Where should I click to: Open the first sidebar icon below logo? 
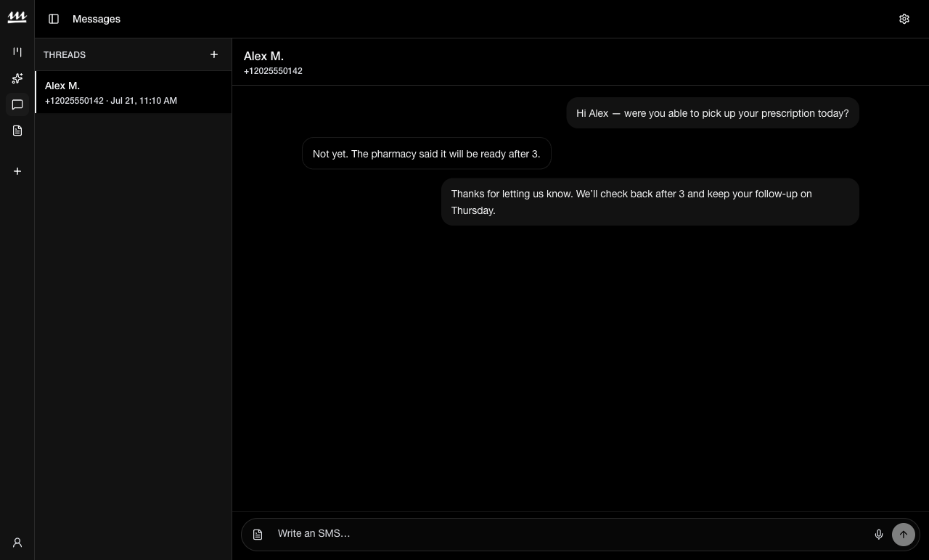click(x=17, y=52)
